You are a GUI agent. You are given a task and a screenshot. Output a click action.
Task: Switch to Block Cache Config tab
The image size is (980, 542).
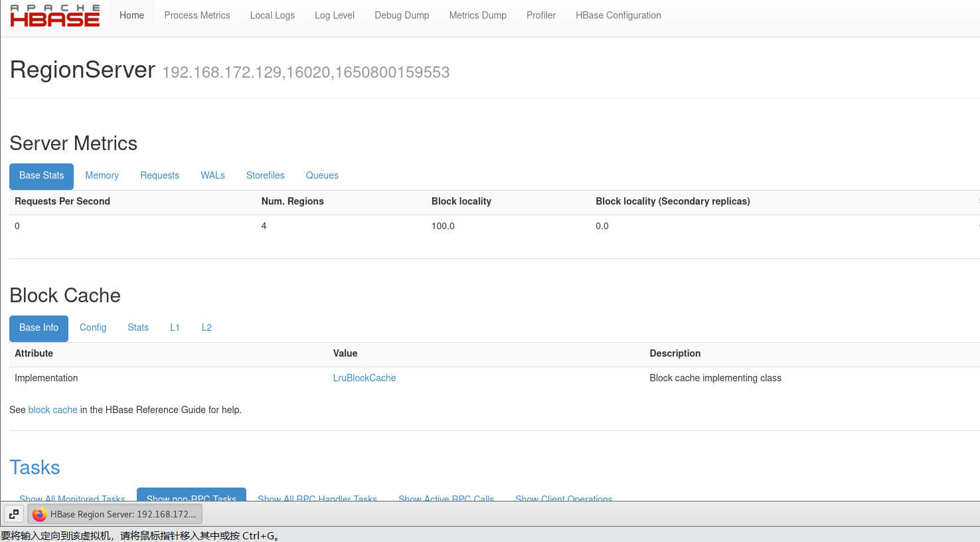point(93,328)
